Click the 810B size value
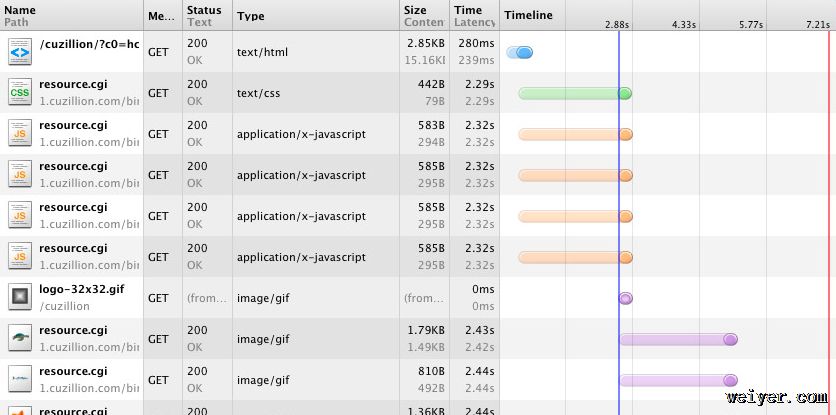 coord(431,371)
